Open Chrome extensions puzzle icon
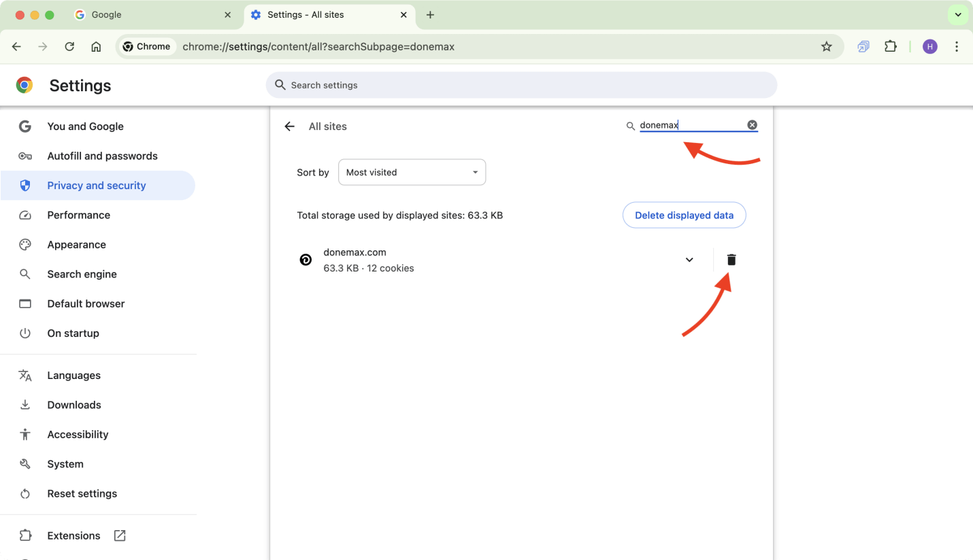The height and width of the screenshot is (560, 973). pos(891,47)
